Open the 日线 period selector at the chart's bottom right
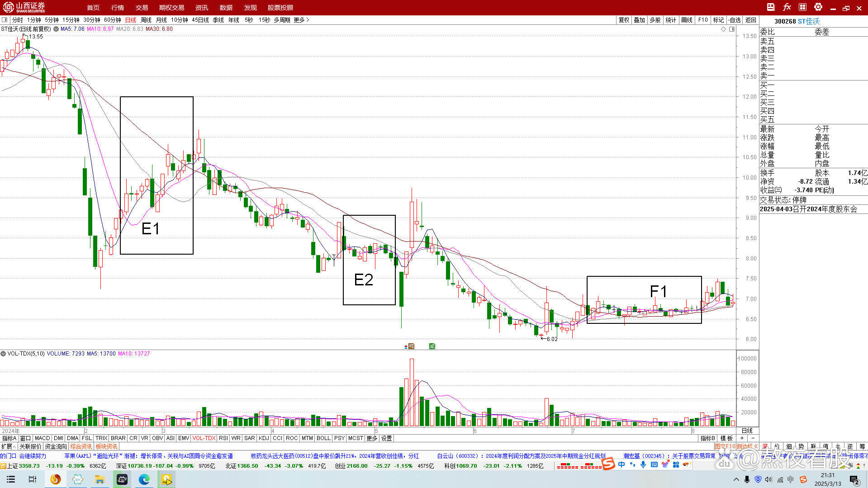 [x=747, y=431]
